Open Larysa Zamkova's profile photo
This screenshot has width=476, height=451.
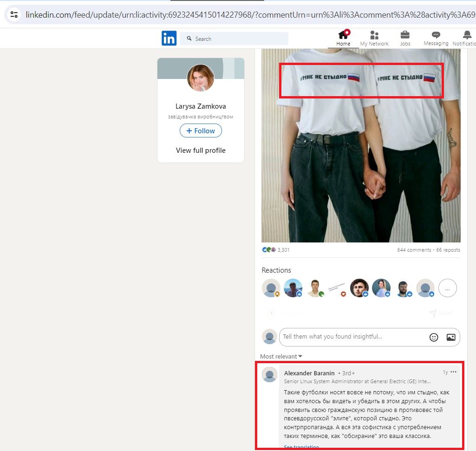point(200,78)
